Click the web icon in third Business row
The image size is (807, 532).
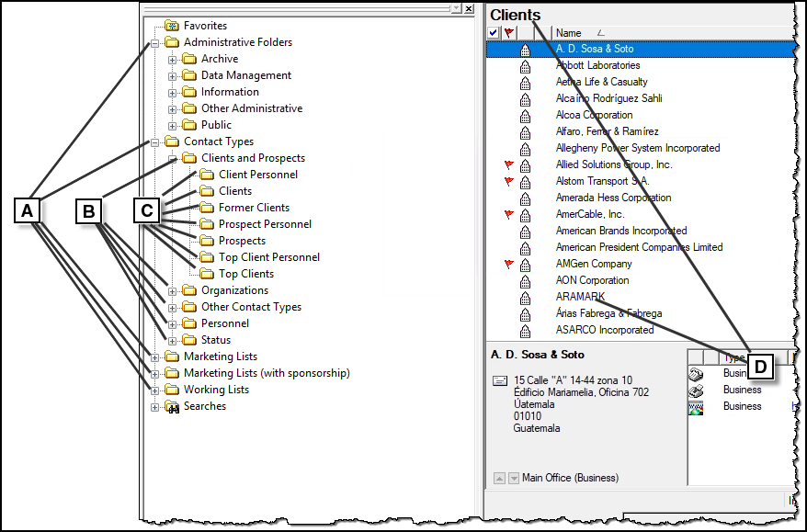pos(696,408)
